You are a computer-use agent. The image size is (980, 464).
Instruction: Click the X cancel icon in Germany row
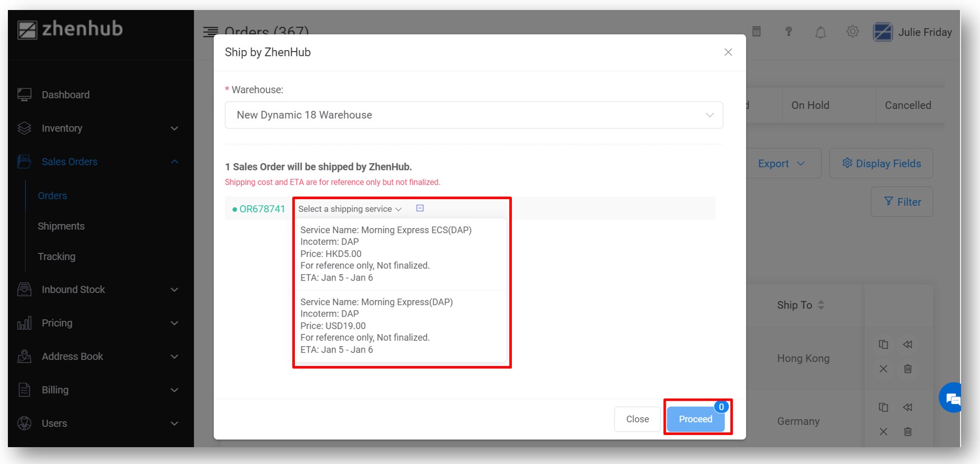(x=884, y=432)
